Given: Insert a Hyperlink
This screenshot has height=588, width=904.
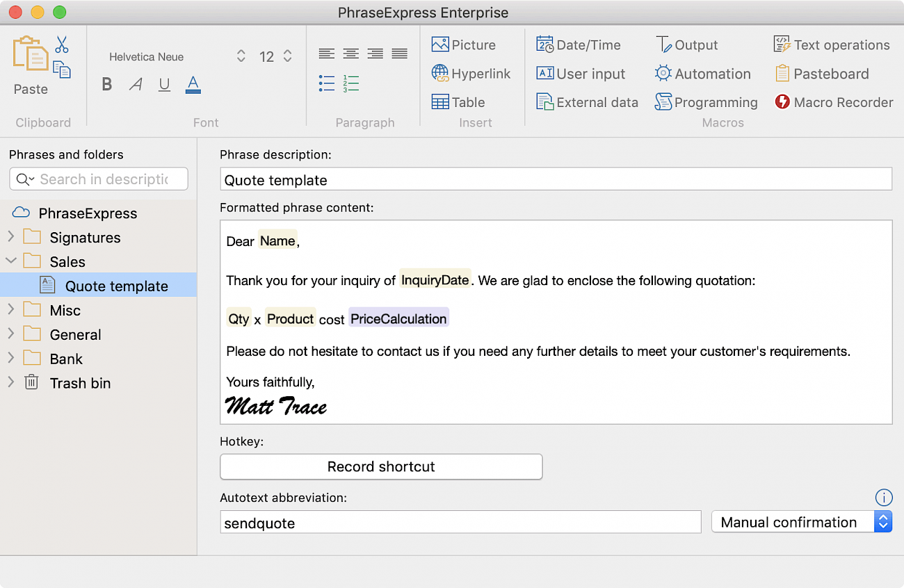Looking at the screenshot, I should coord(471,74).
